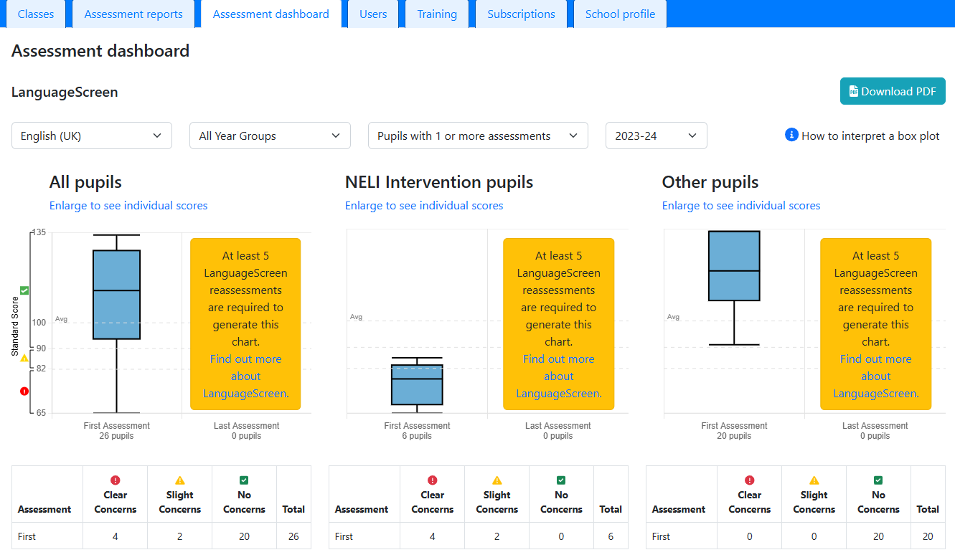This screenshot has height=560, width=955.
Task: Open the All Year Groups dropdown
Action: 270,136
